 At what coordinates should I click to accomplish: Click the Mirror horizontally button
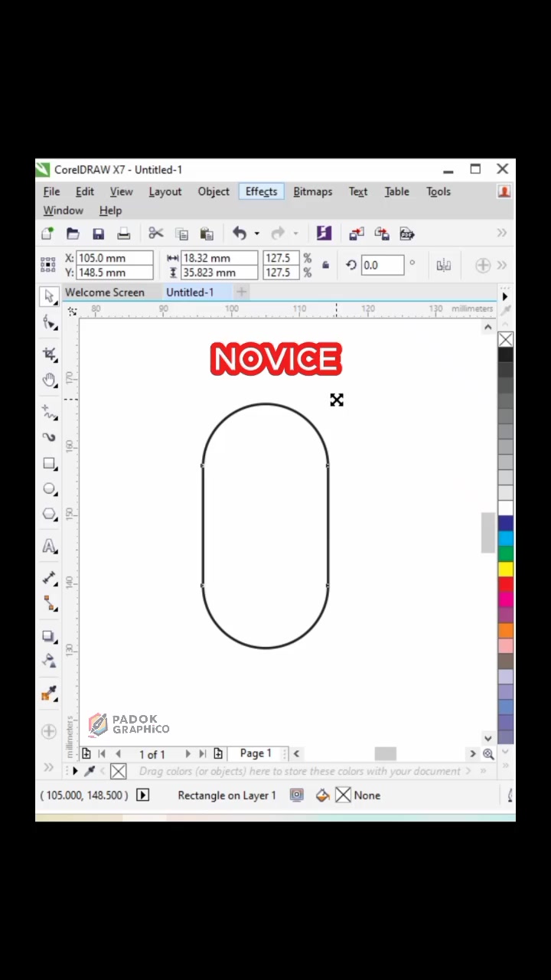[443, 265]
